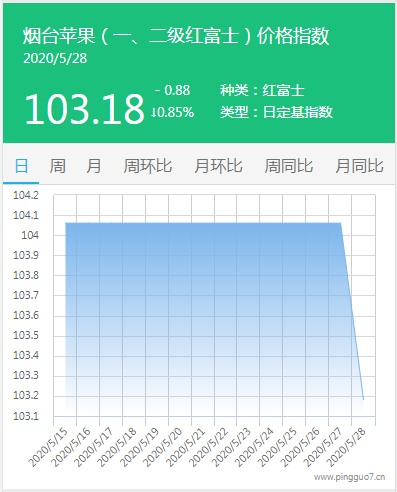Click the y-axis label 104.2

(x=26, y=195)
